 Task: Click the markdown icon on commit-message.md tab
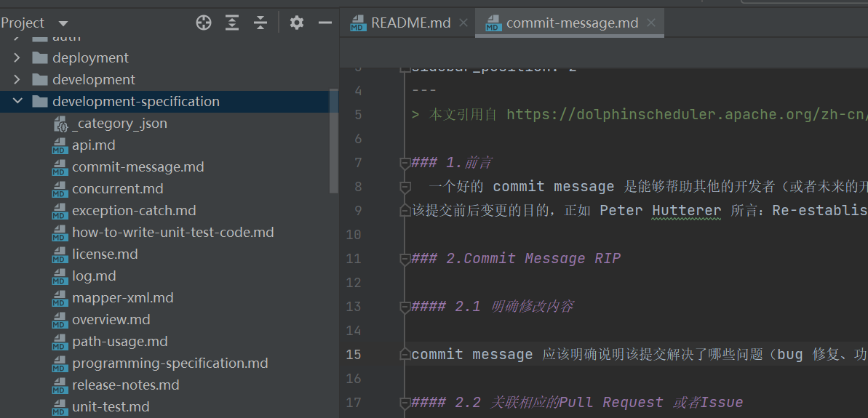[x=493, y=23]
